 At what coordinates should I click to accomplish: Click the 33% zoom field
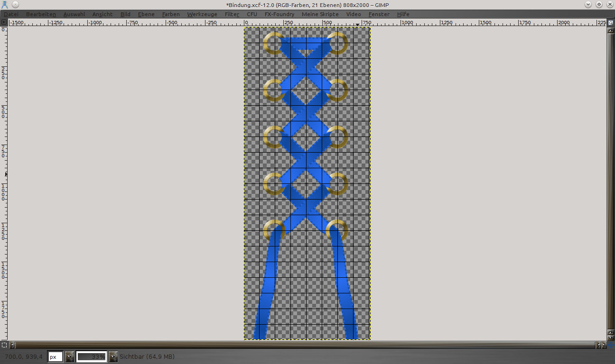click(x=92, y=357)
